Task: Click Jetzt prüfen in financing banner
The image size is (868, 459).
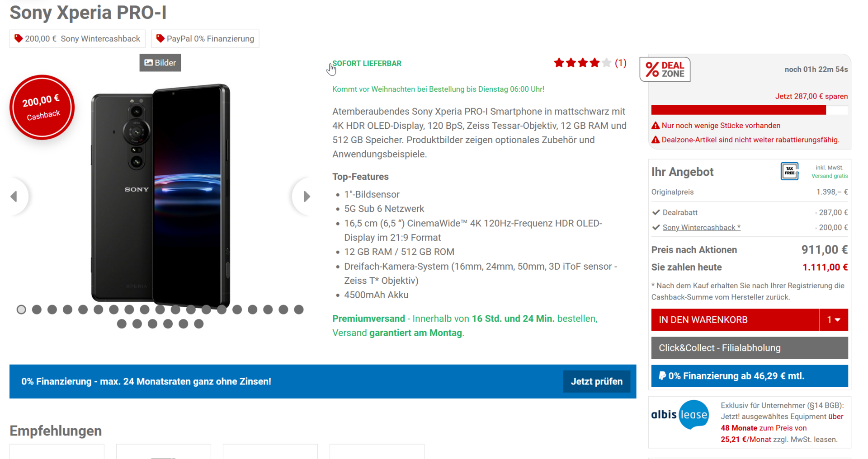Action: click(596, 381)
